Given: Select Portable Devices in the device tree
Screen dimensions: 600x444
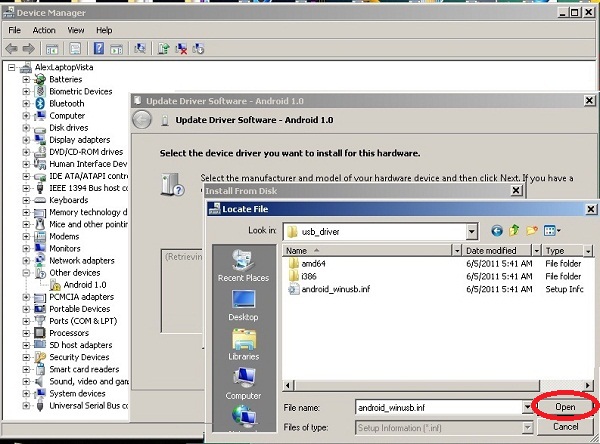Looking at the screenshot, I should (x=80, y=309).
